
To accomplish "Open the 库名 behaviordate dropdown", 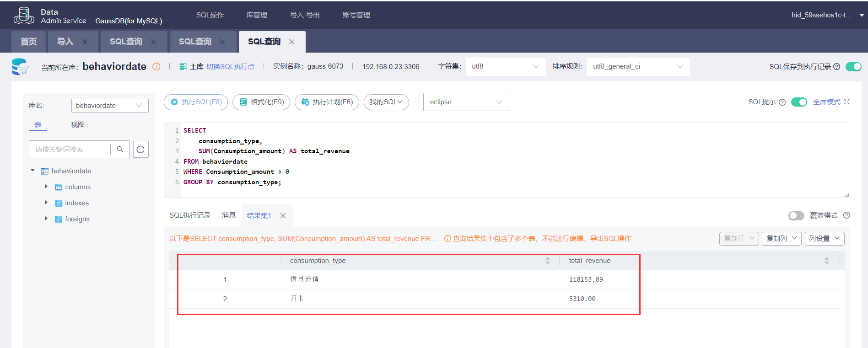I will point(110,106).
